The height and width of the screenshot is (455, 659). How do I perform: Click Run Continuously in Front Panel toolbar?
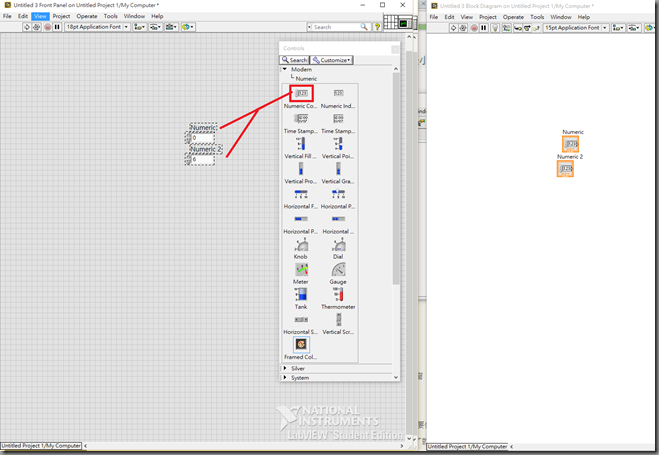pyautogui.click(x=37, y=27)
